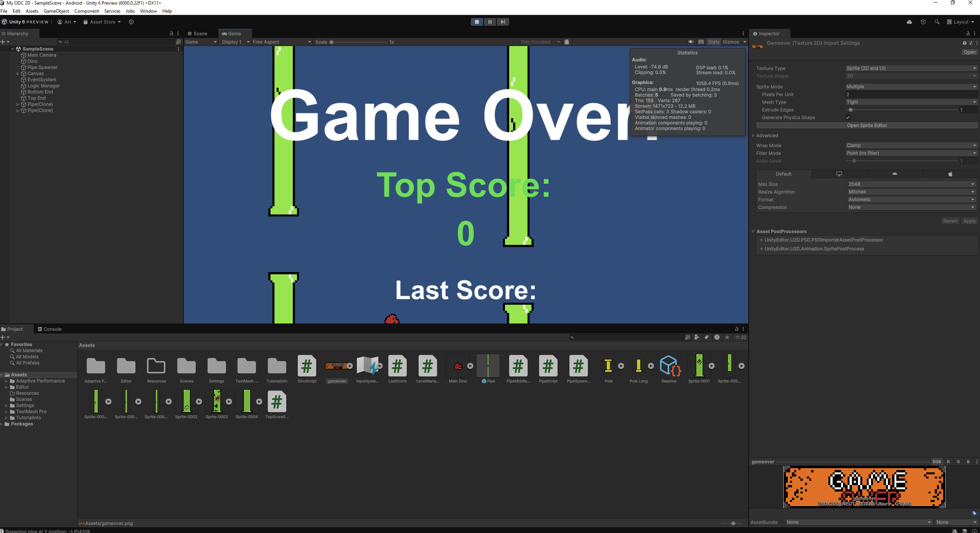
Task: Click the Step frame button
Action: [503, 22]
